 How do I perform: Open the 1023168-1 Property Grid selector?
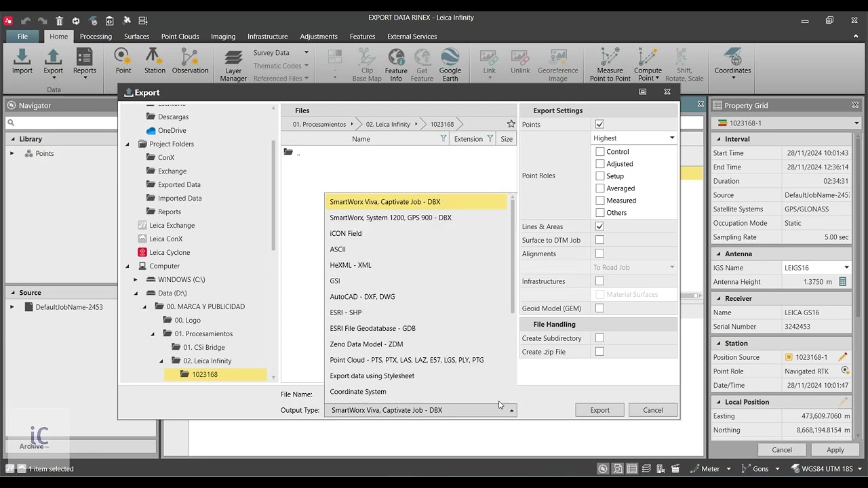coord(787,123)
